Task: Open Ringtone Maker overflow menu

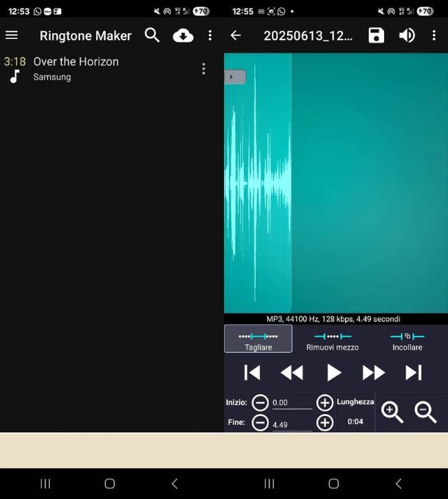Action: coord(210,35)
